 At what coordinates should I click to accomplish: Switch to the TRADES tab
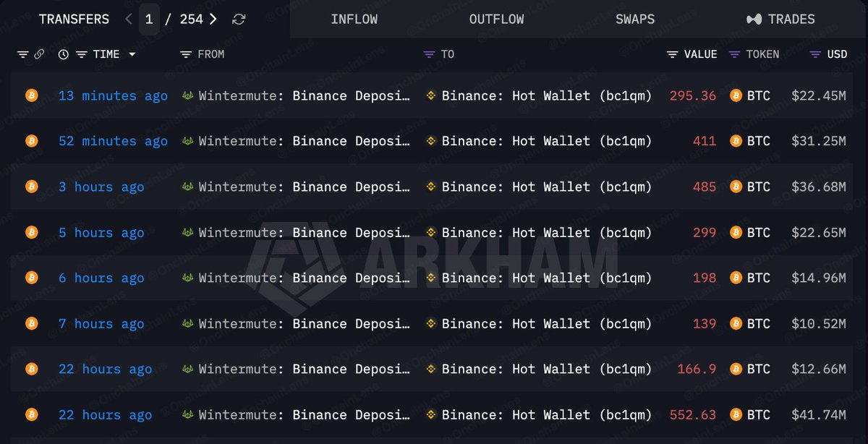tap(780, 20)
